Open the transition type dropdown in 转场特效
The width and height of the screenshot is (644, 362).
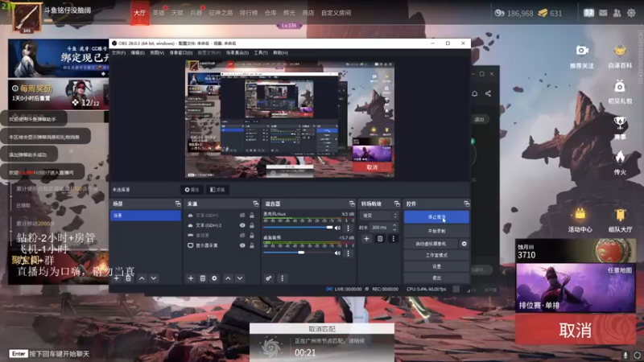379,216
